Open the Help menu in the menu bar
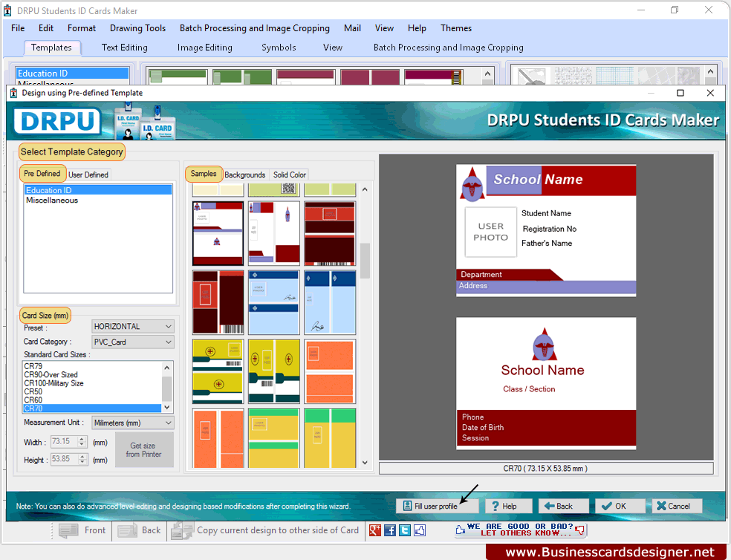Image resolution: width=731 pixels, height=560 pixels. (417, 28)
